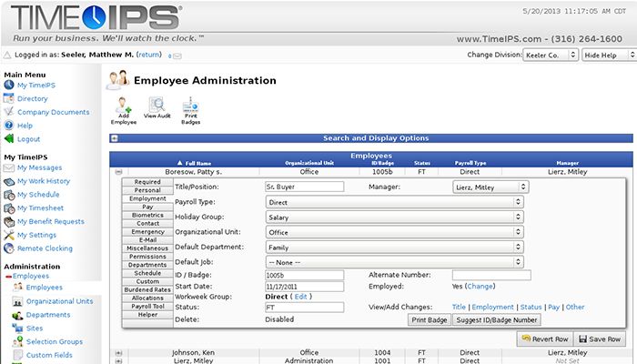The height and width of the screenshot is (364, 637).
Task: Open the Change Division dropdown
Action: (550, 55)
